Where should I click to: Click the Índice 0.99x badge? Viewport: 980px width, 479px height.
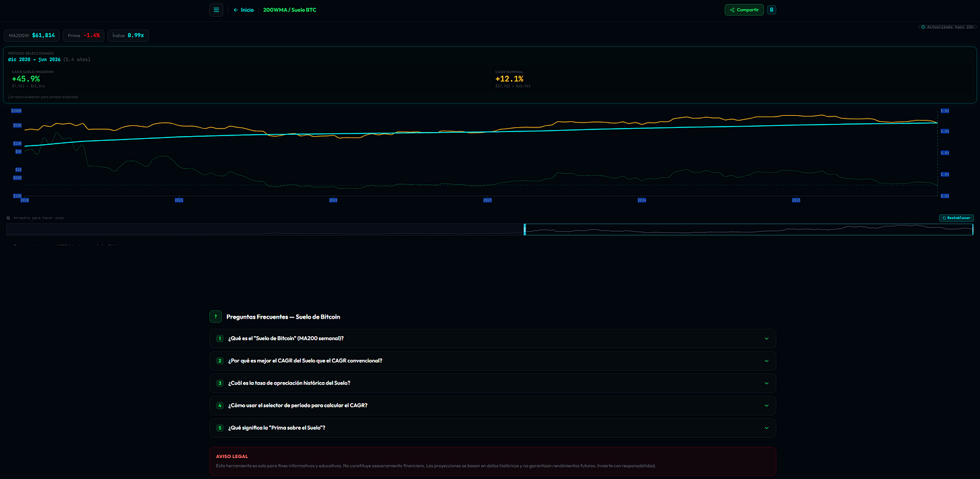128,35
